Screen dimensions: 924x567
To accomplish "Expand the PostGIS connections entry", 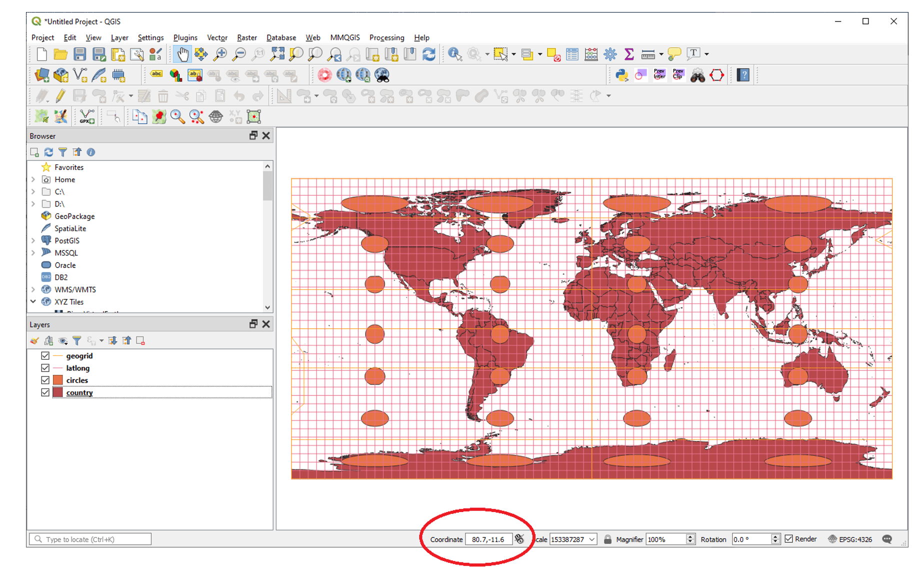I will [x=33, y=240].
